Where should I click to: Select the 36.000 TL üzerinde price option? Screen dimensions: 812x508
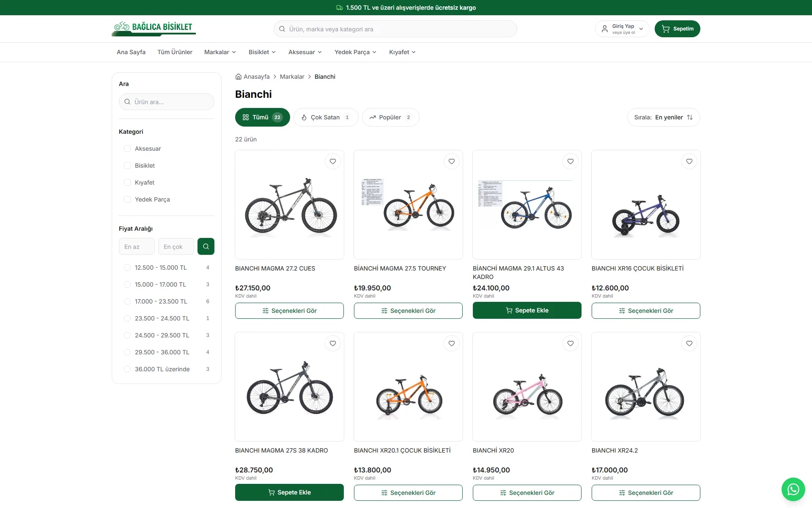[127, 369]
